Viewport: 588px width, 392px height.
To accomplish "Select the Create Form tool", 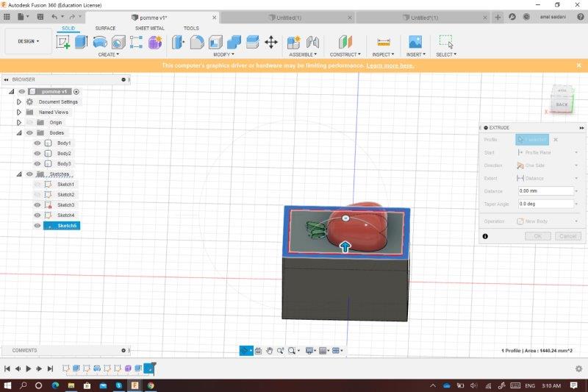I will tap(155, 42).
